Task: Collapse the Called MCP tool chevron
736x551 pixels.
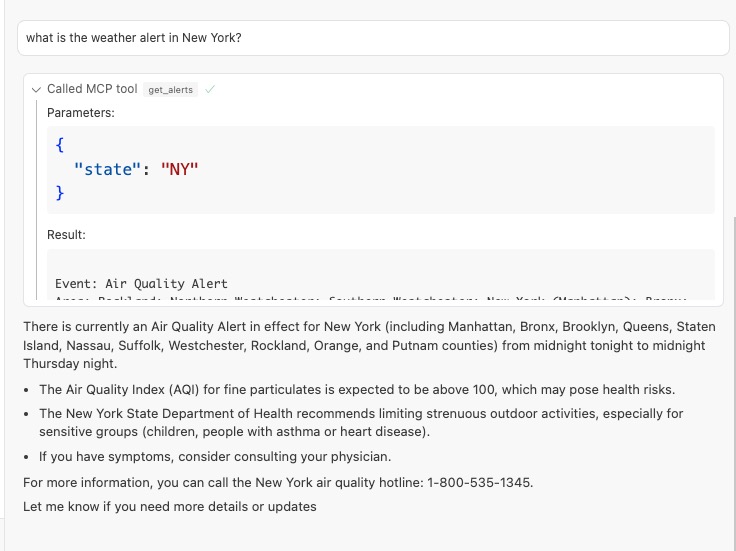Action: tap(37, 89)
